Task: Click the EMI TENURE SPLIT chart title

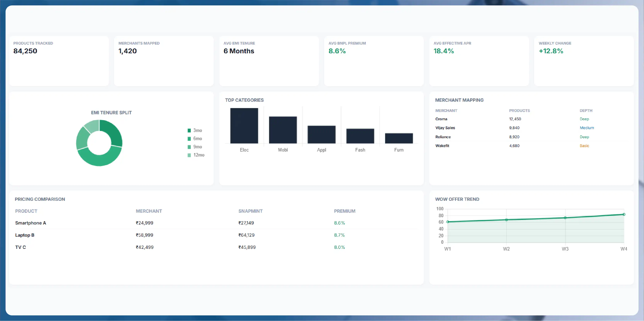Action: (111, 113)
